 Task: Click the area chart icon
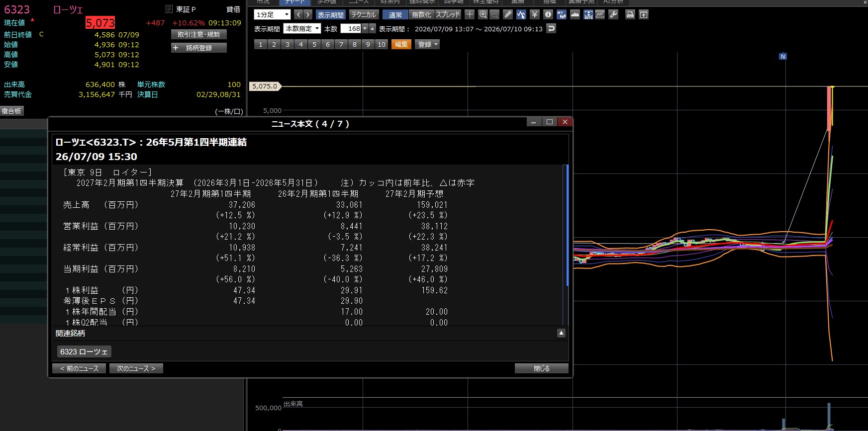tap(575, 14)
